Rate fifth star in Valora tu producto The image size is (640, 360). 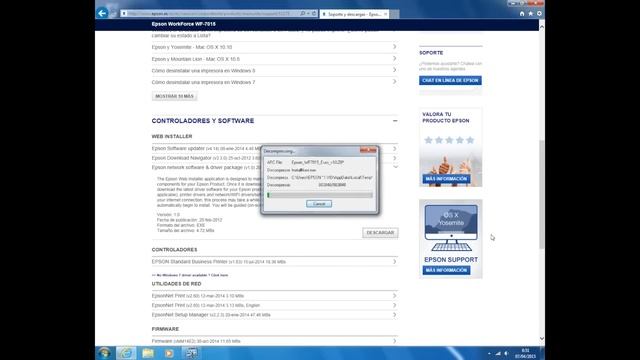[470, 140]
